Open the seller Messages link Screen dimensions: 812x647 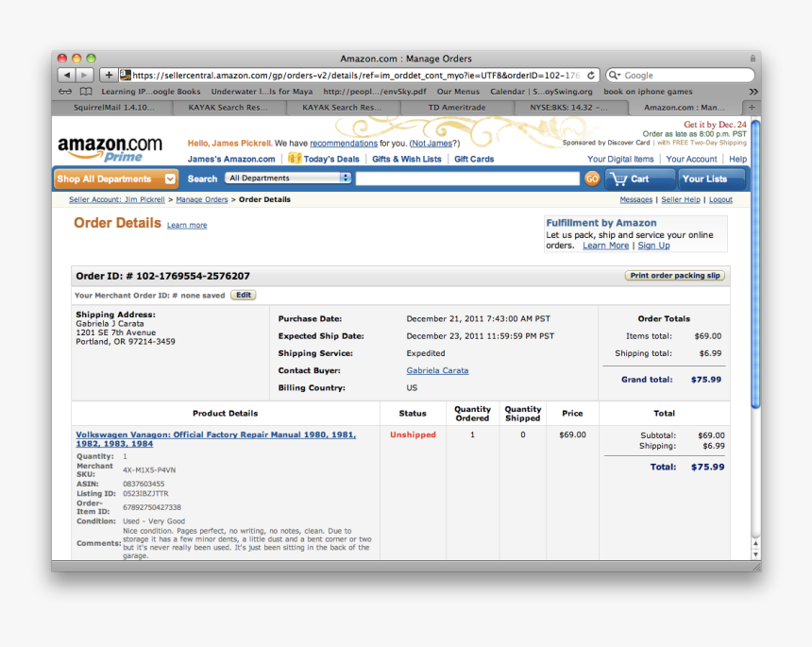[x=636, y=199]
